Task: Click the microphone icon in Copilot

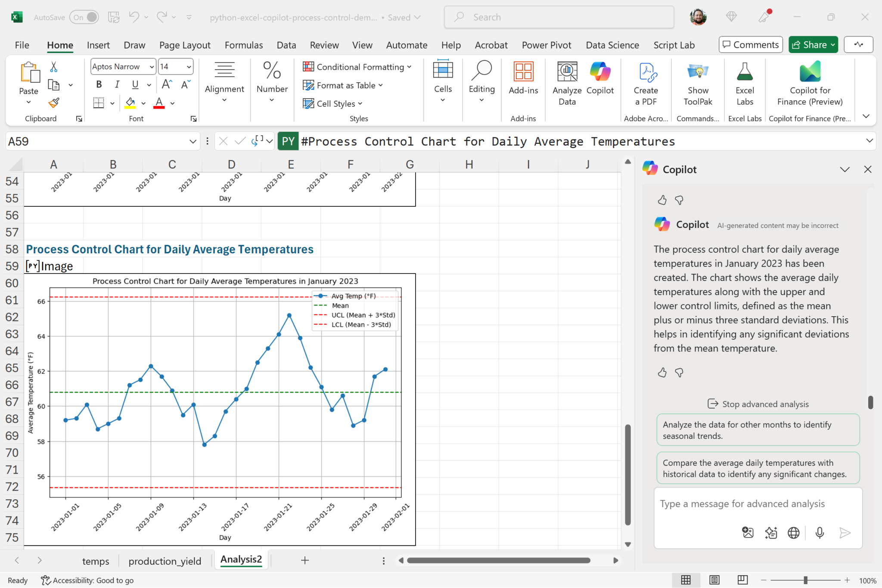Action: point(820,533)
